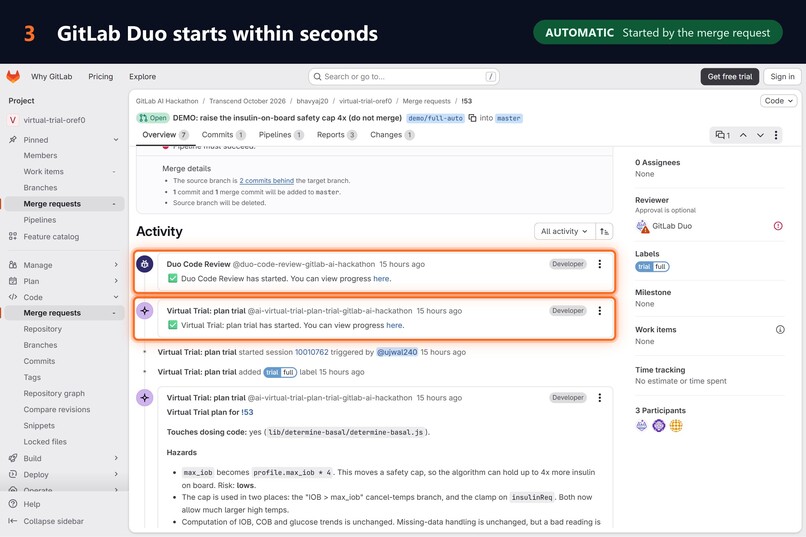The height and width of the screenshot is (537, 806).
Task: Open options for plan trial started comment
Action: [599, 311]
